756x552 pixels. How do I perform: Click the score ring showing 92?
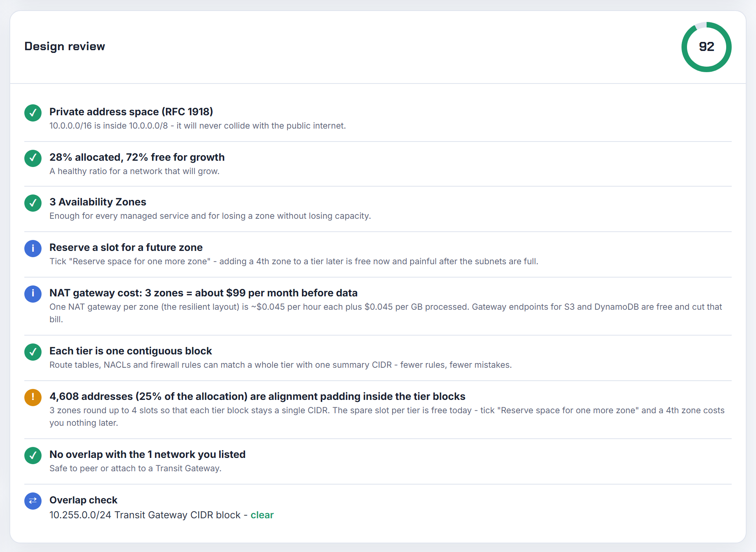click(x=706, y=47)
